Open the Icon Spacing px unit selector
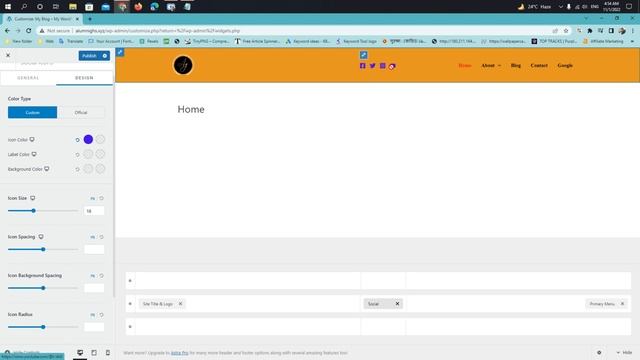 [x=93, y=237]
